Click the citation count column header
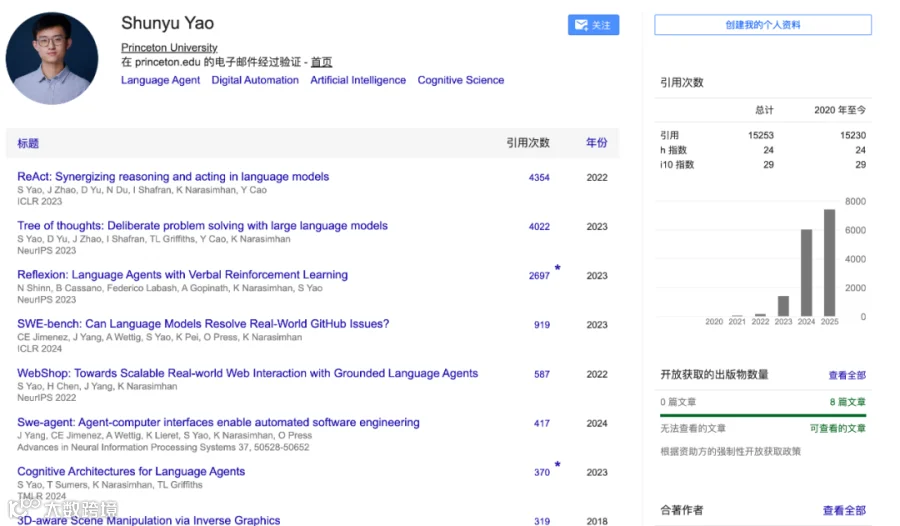The image size is (900, 526). 527,142
